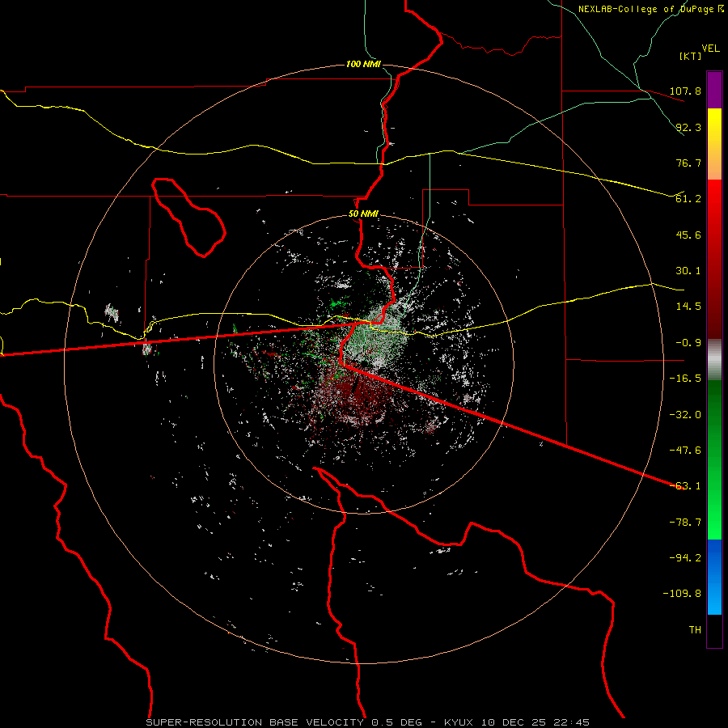
Task: Select the 45.6 velocity scale value
Action: click(x=688, y=235)
